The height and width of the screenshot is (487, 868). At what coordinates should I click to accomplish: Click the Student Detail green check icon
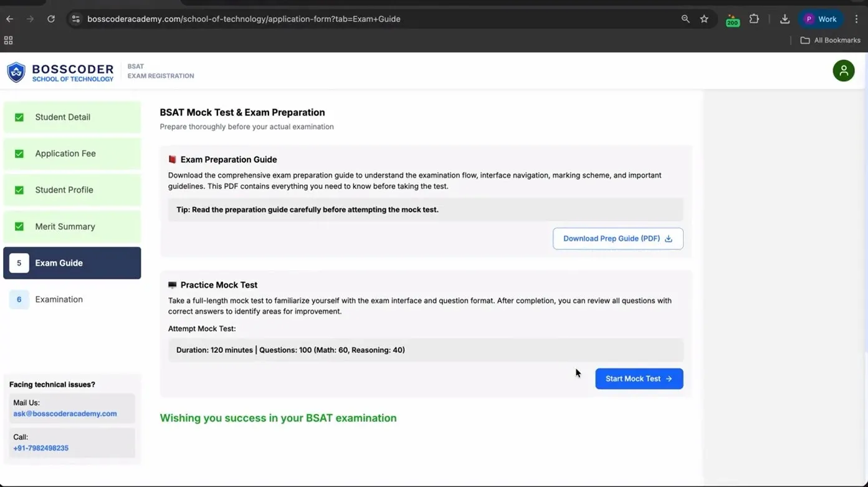point(19,117)
